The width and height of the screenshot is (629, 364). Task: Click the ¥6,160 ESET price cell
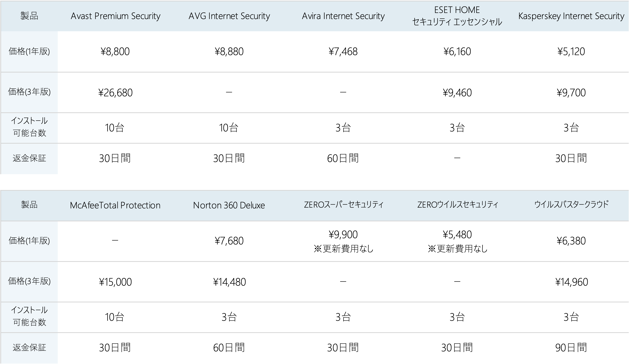click(x=457, y=52)
